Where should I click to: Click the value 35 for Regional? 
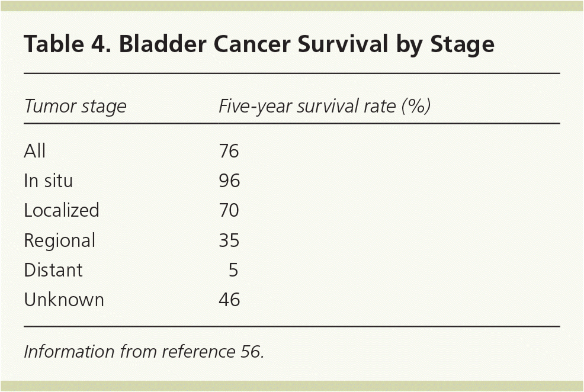tap(229, 240)
